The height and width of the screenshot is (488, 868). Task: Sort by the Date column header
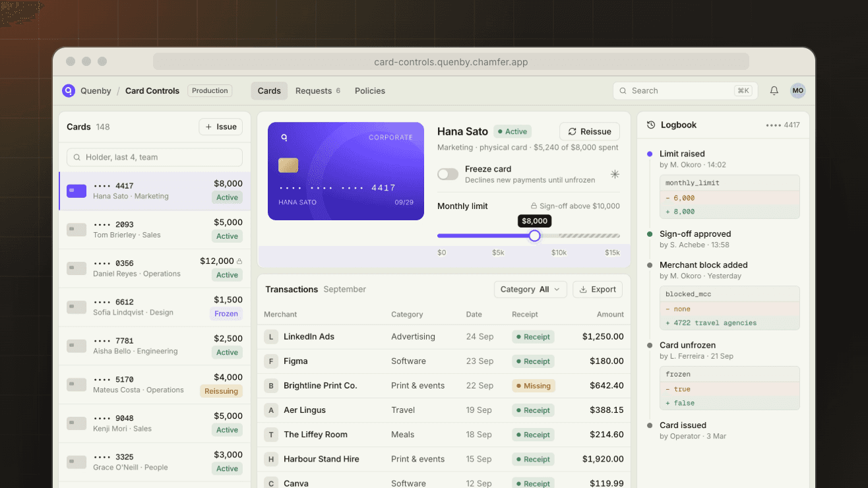tap(474, 315)
